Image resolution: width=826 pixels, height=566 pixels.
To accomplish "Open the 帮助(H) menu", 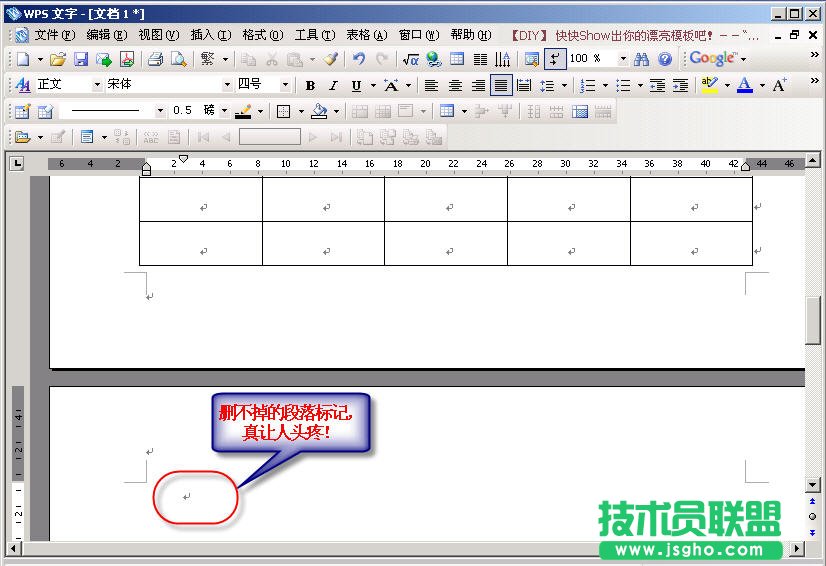I will coord(471,35).
